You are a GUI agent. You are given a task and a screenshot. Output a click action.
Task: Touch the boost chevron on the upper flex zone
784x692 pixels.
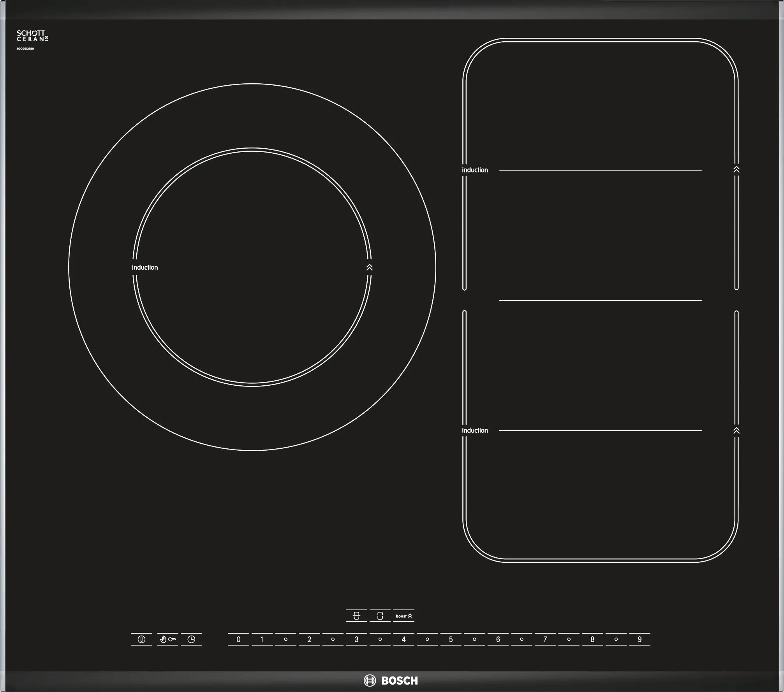pyautogui.click(x=736, y=170)
